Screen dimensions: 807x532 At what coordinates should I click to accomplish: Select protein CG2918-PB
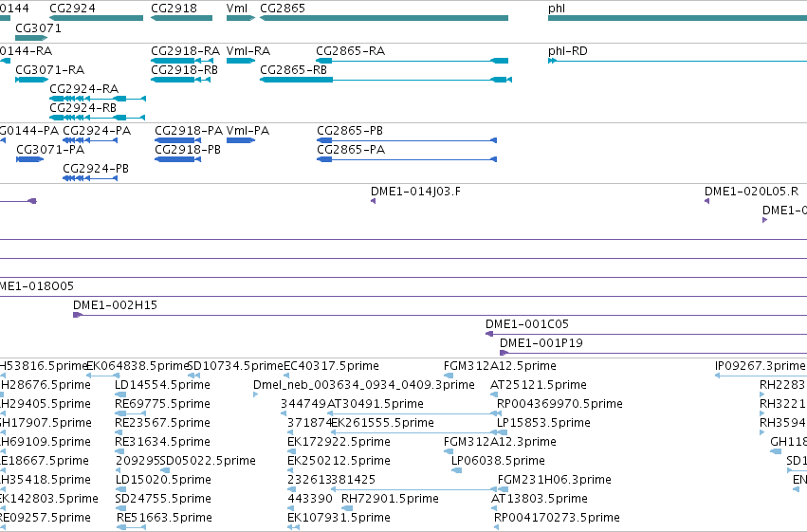click(178, 159)
